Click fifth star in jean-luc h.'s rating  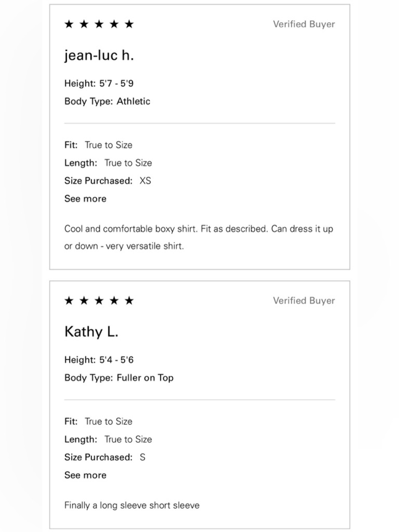pos(129,24)
